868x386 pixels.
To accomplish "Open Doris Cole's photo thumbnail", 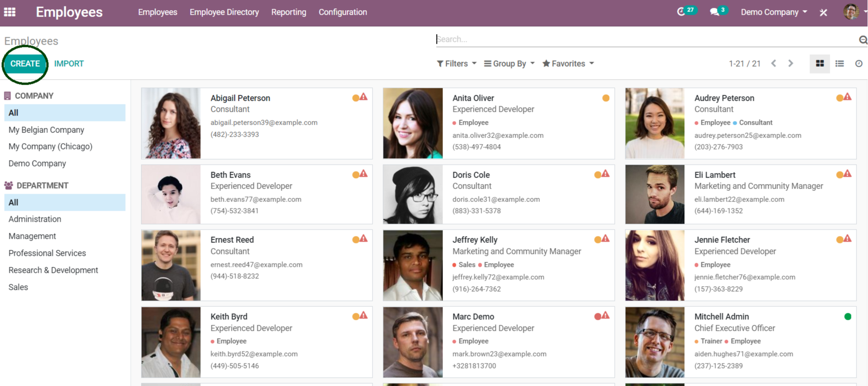I will [413, 194].
